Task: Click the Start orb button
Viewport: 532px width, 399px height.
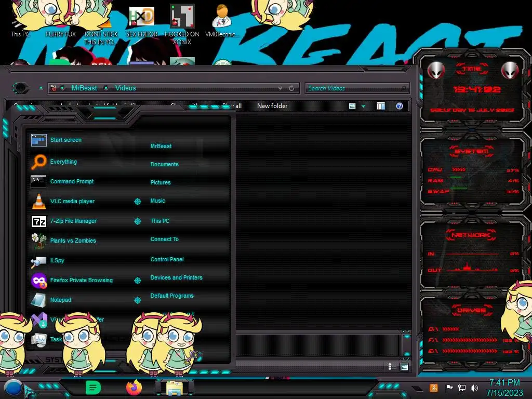Action: 13,389
